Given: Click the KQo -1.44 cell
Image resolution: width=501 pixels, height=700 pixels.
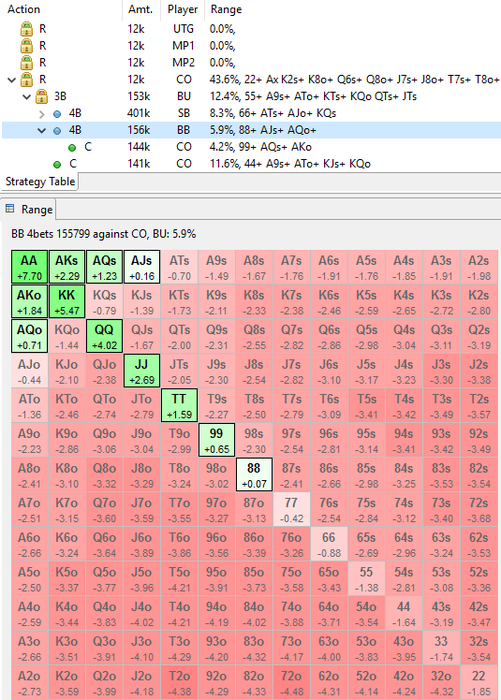Looking at the screenshot, I should pos(67,336).
